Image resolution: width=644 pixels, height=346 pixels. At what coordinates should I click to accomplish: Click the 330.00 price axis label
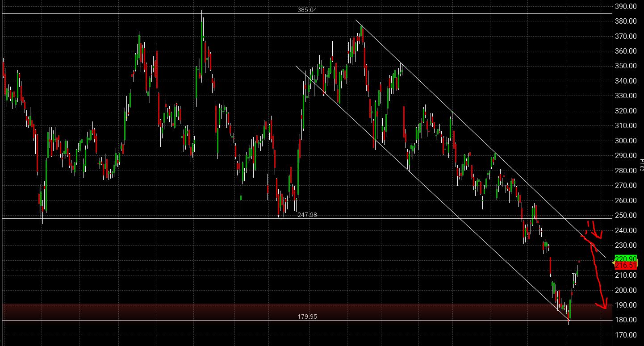click(626, 96)
